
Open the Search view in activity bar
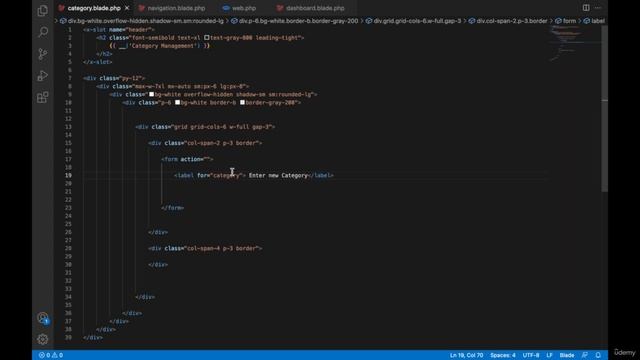(42, 32)
